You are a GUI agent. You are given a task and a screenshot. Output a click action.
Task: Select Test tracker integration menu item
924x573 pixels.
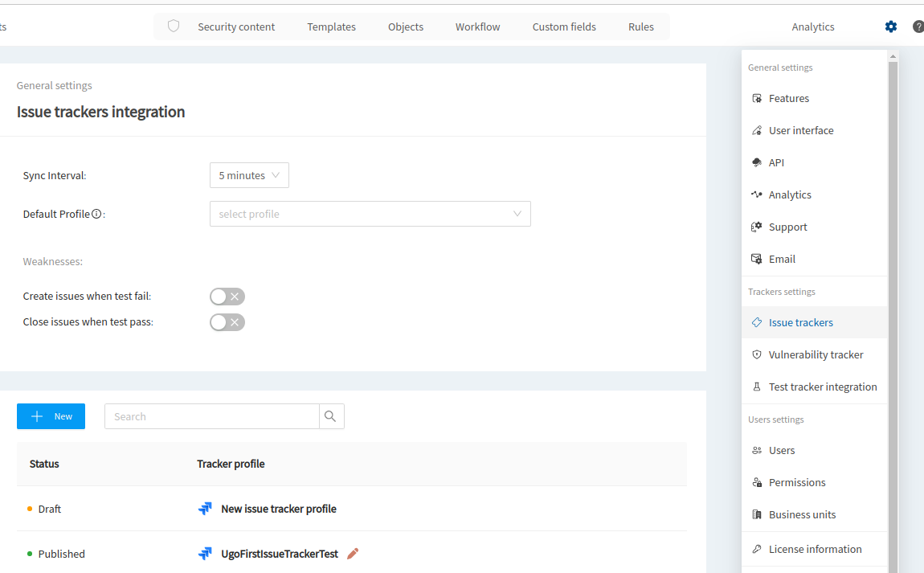pos(815,387)
